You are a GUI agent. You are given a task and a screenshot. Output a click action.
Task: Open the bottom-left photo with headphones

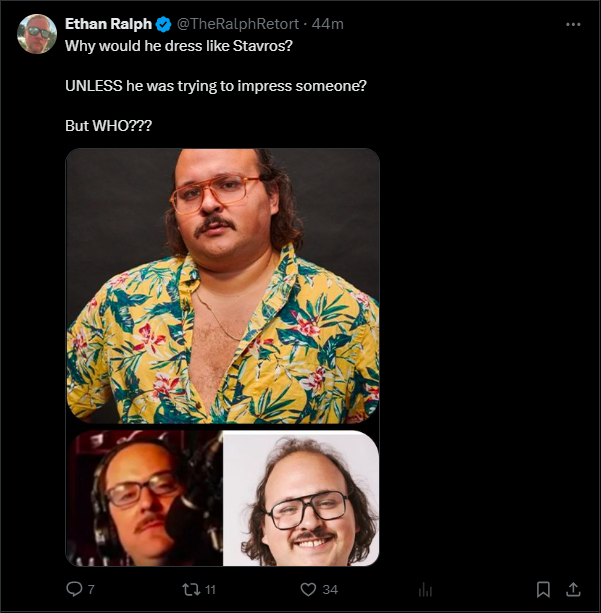coord(143,498)
